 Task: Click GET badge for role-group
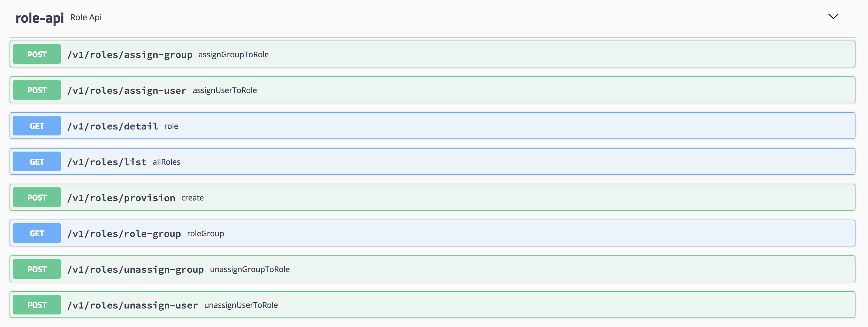37,233
